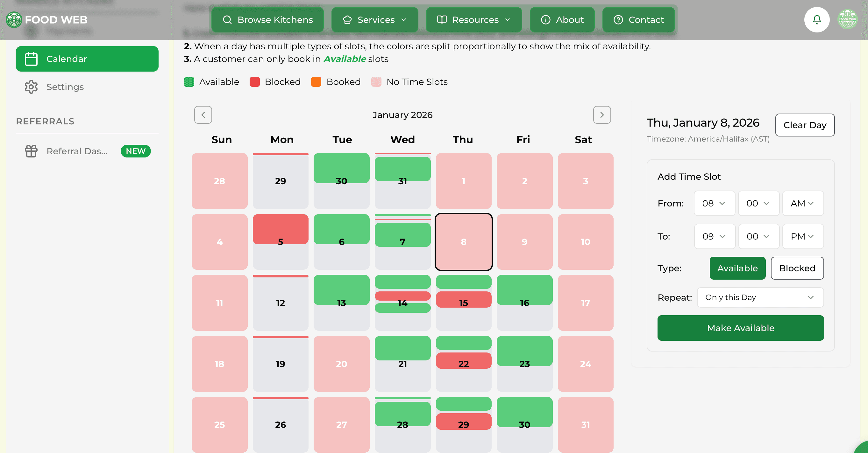868x453 pixels.
Task: Select Blocked slot type
Action: click(797, 268)
